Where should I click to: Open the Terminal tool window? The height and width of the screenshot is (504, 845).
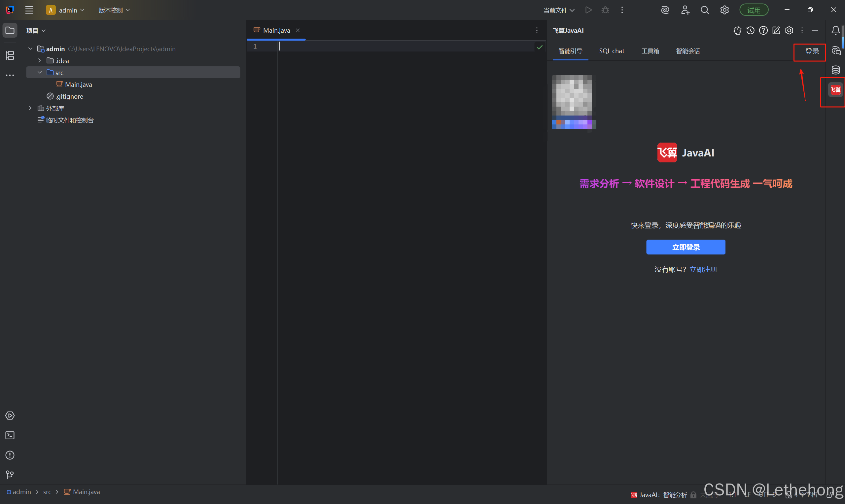click(x=10, y=435)
